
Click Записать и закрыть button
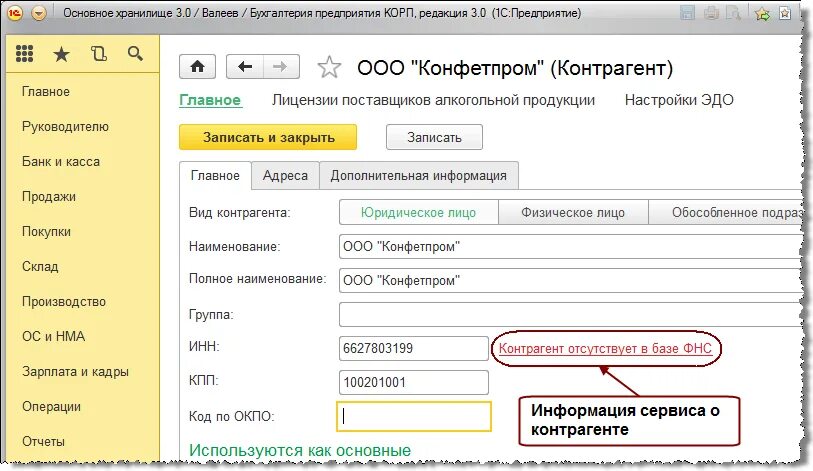[x=268, y=137]
